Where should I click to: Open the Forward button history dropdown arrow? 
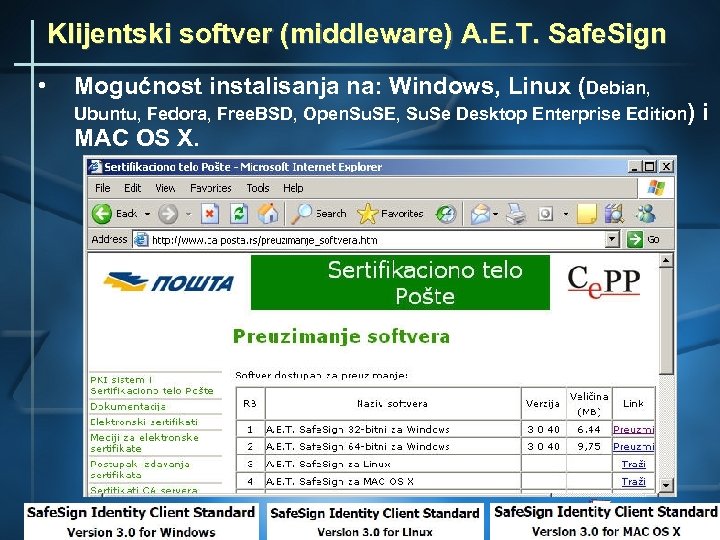[x=188, y=214]
